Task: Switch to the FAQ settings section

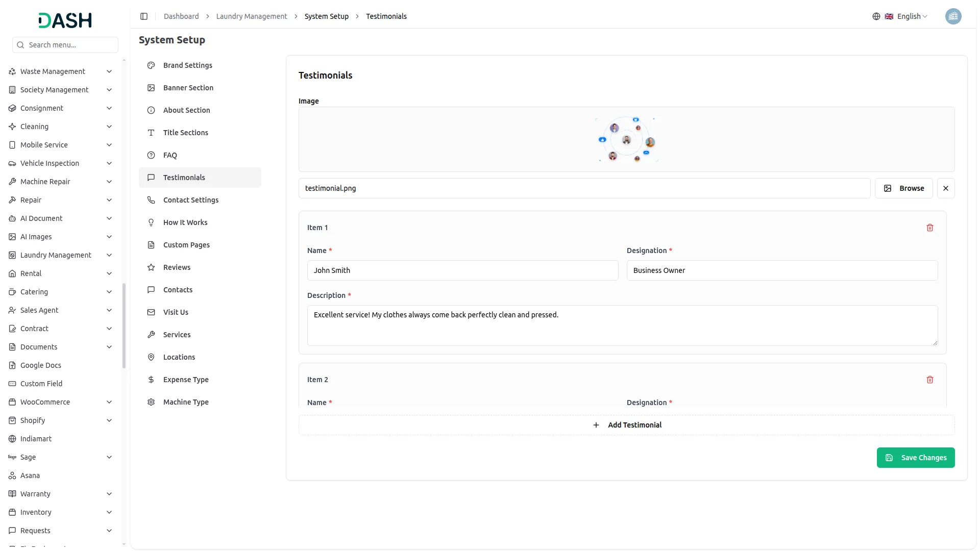Action: click(x=169, y=155)
